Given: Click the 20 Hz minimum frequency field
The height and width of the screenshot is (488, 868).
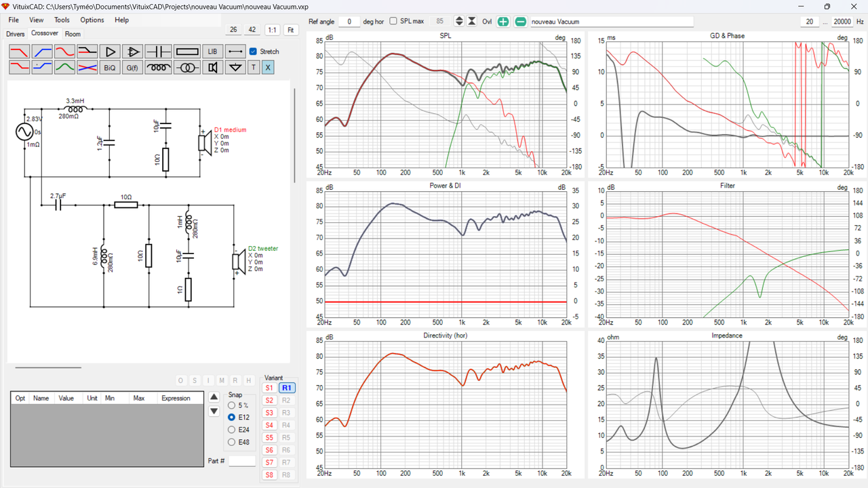Looking at the screenshot, I should pyautogui.click(x=810, y=22).
